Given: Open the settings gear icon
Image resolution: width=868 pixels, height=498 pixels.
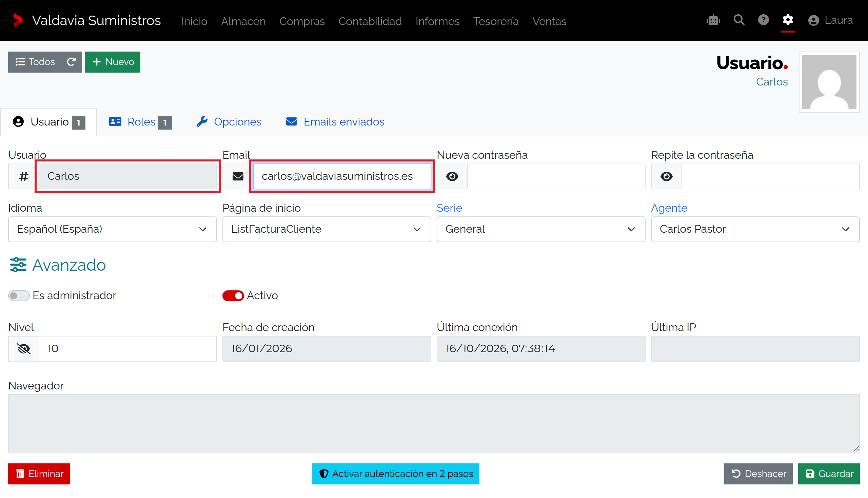Looking at the screenshot, I should (x=788, y=20).
